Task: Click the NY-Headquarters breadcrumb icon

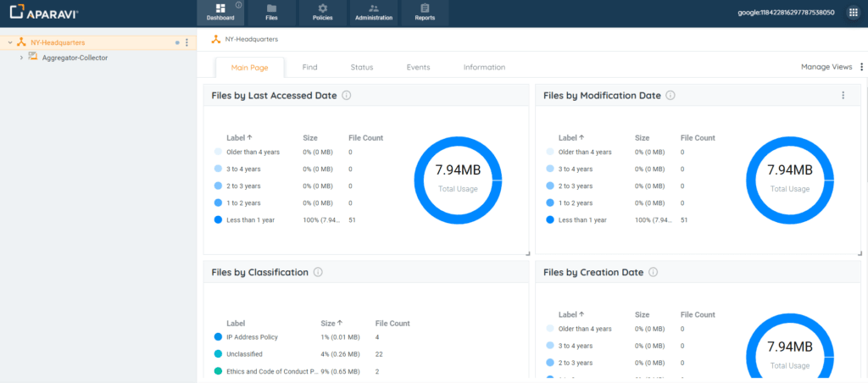Action: [216, 39]
